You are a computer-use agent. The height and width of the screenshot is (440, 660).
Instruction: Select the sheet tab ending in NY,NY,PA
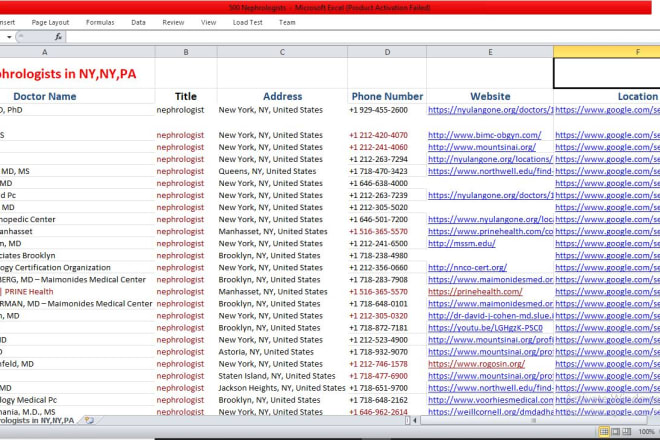tap(37, 420)
